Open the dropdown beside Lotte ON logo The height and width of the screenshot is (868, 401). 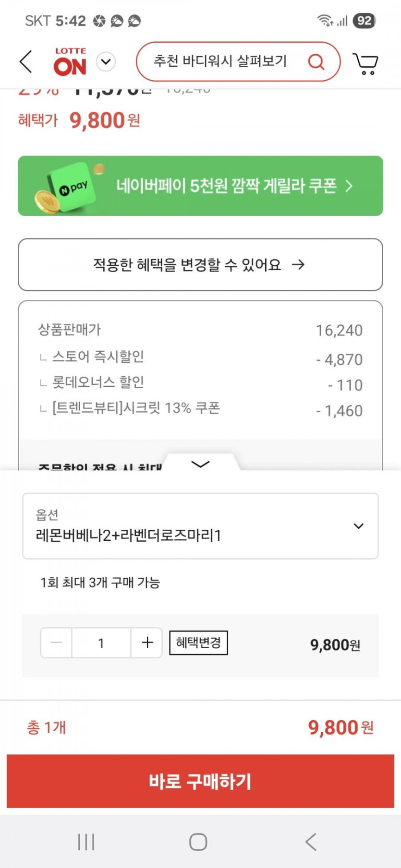[x=106, y=62]
